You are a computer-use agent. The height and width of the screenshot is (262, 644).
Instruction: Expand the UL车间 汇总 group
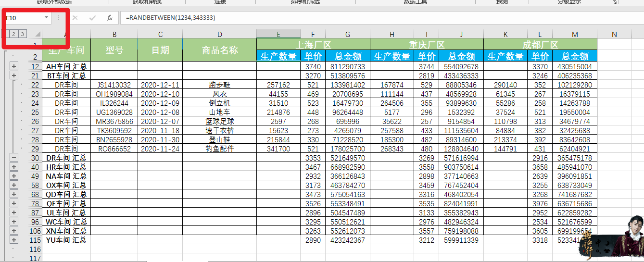tap(13, 212)
